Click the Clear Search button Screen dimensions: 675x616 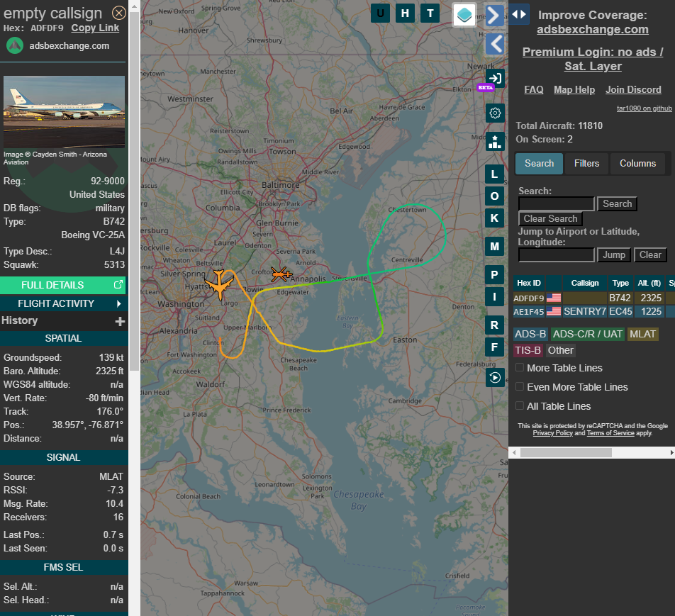pos(550,218)
